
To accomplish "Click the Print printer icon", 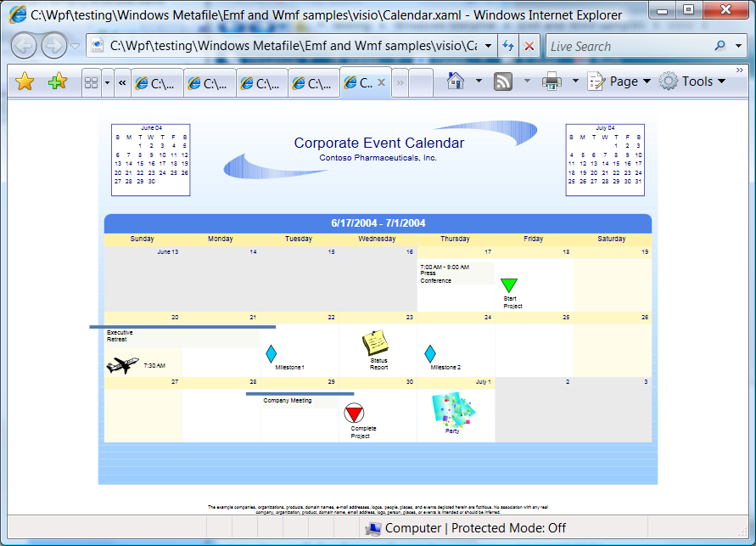I will pos(552,82).
